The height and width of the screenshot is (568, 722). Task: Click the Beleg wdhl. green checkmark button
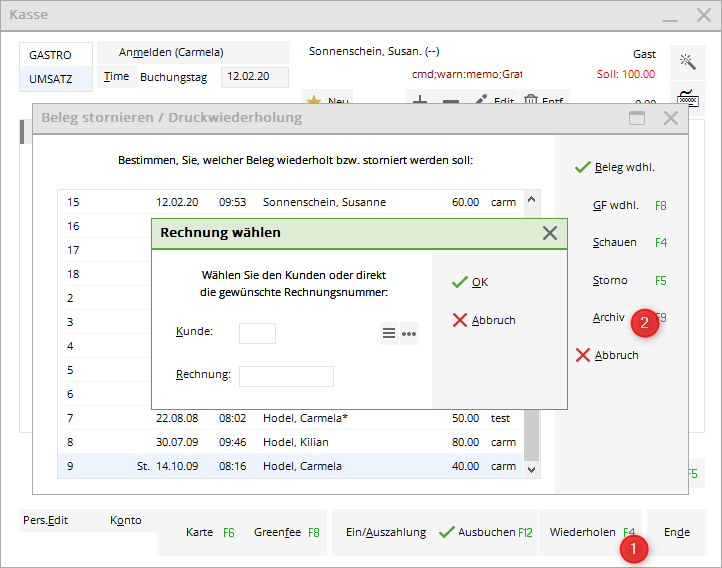615,167
